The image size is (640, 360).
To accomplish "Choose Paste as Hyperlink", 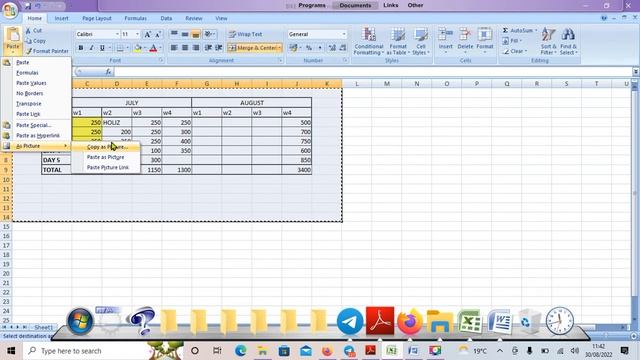I will tap(37, 136).
